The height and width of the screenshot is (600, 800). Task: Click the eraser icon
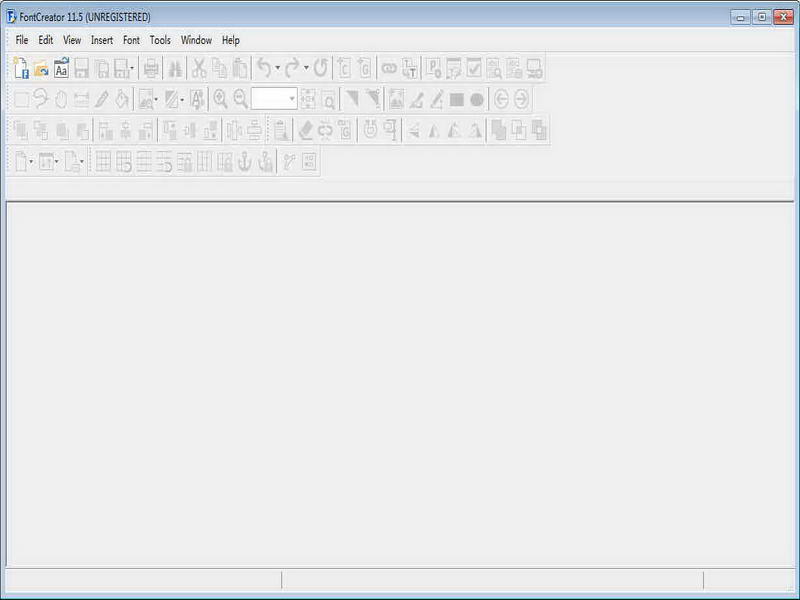pyautogui.click(x=305, y=130)
